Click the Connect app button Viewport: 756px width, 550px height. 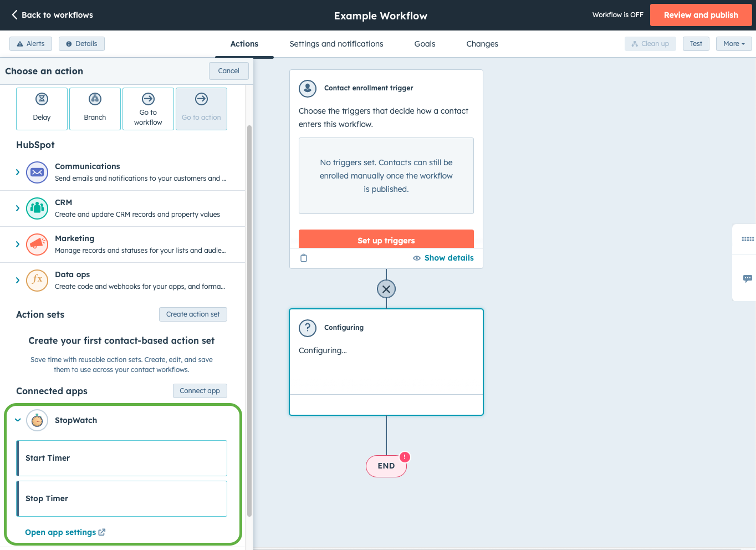pyautogui.click(x=200, y=391)
